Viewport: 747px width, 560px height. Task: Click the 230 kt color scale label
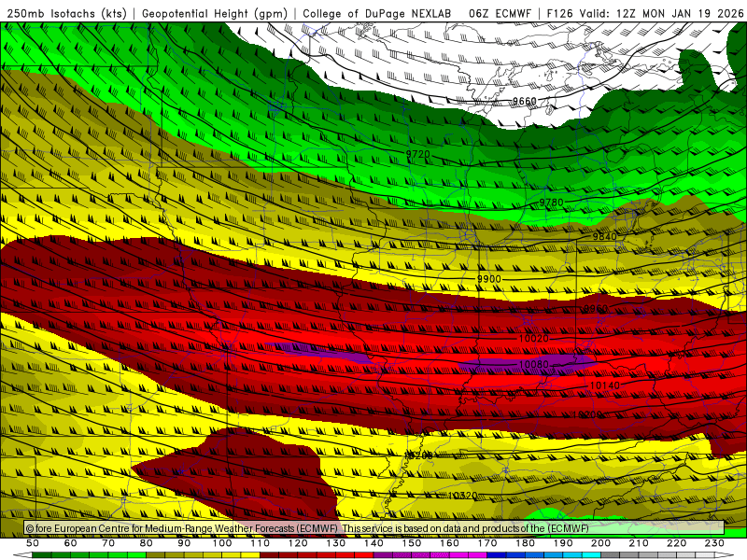coord(714,543)
